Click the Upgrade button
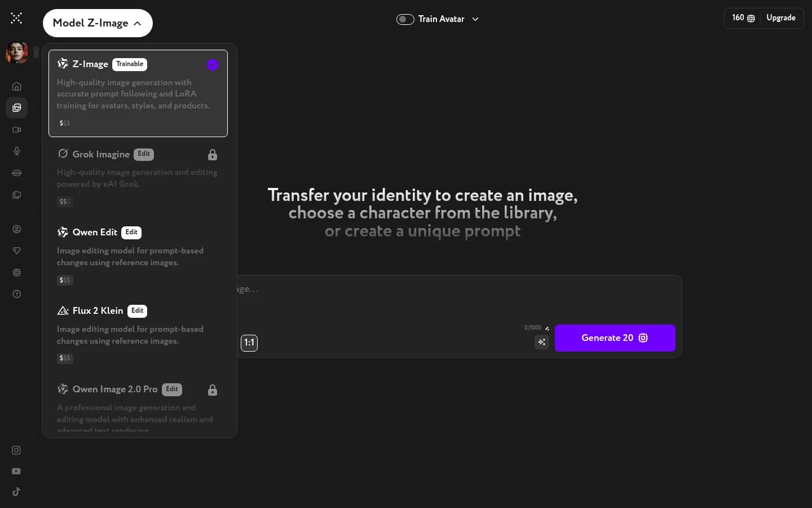Image resolution: width=812 pixels, height=508 pixels. point(781,18)
